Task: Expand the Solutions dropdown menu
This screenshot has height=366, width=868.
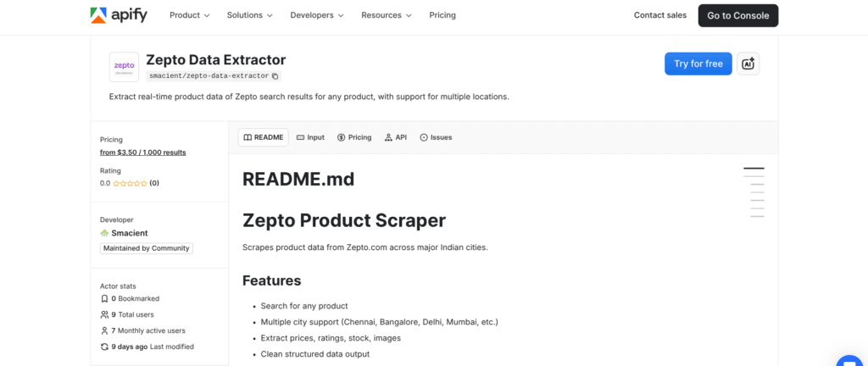Action: pyautogui.click(x=250, y=15)
